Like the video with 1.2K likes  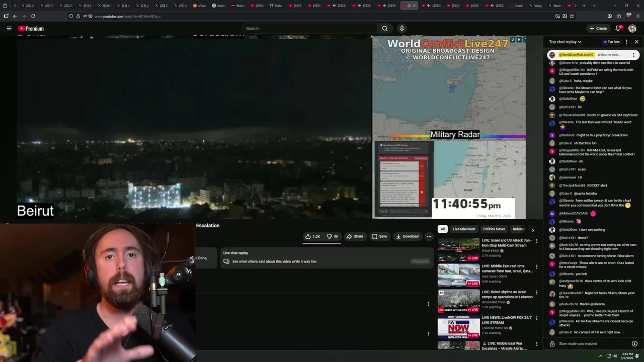click(312, 236)
